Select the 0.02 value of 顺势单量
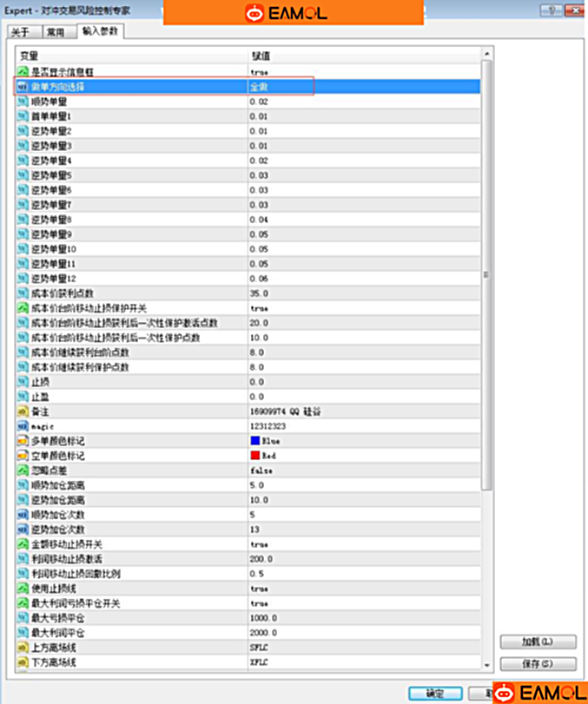Image resolution: width=588 pixels, height=704 pixels. (259, 102)
